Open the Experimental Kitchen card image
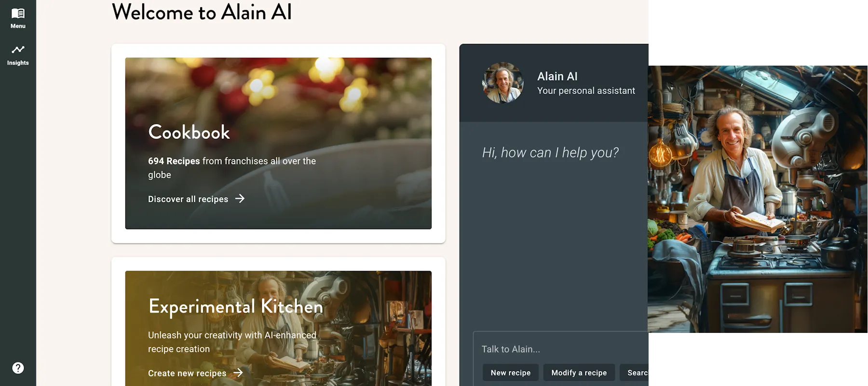This screenshot has width=868, height=386. coord(278,328)
